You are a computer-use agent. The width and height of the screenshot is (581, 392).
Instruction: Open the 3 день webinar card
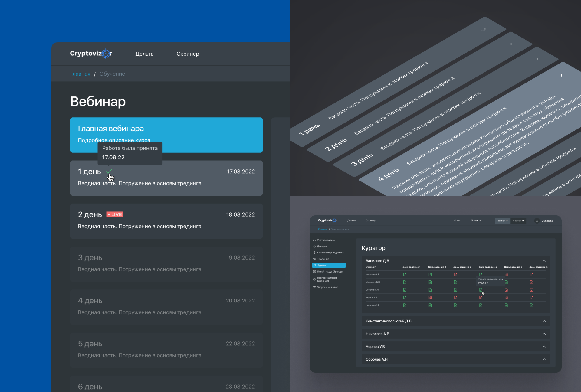pos(166,264)
